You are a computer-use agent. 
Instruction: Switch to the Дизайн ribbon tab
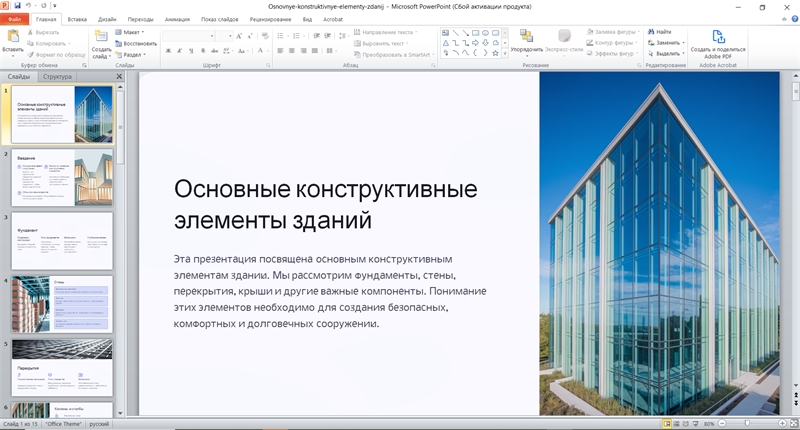click(107, 19)
